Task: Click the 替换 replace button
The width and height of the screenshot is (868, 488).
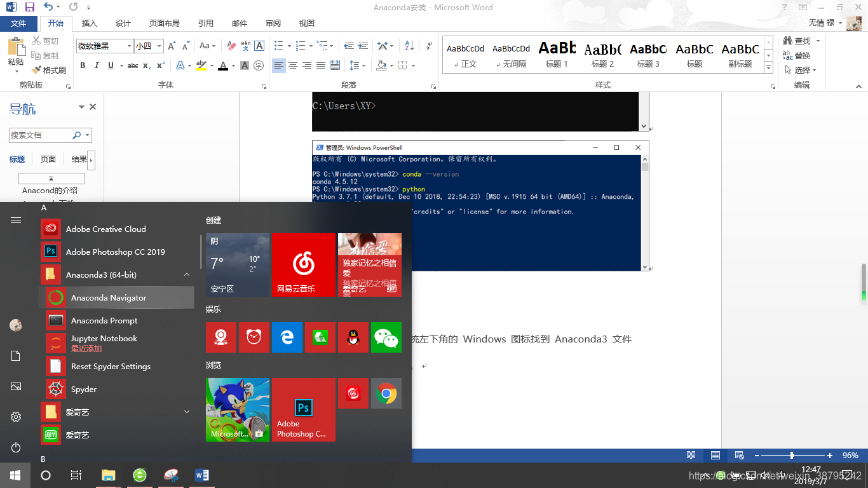Action: coord(797,55)
